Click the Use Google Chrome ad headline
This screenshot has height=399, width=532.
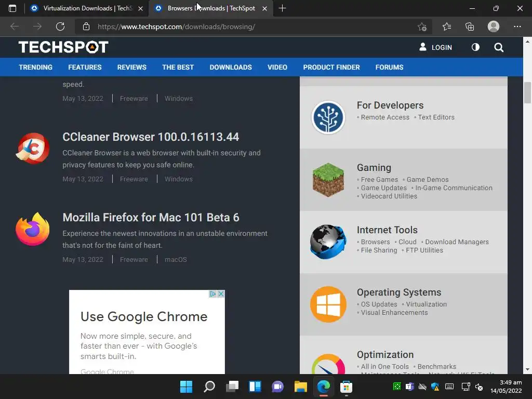(144, 316)
